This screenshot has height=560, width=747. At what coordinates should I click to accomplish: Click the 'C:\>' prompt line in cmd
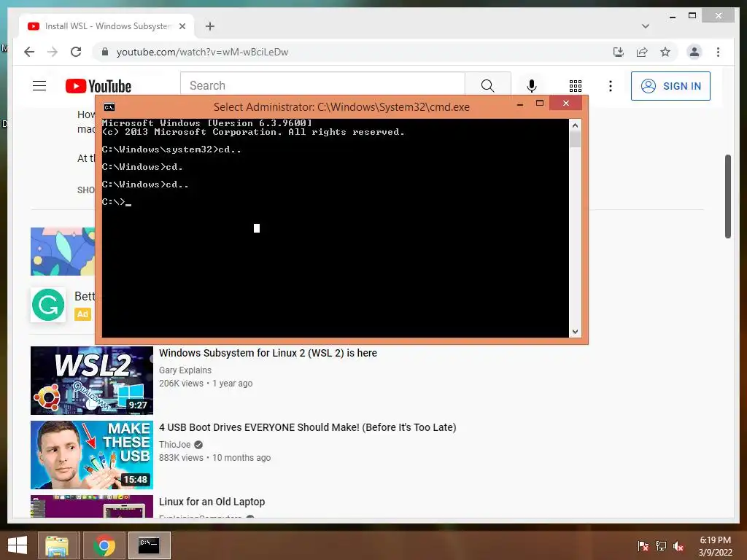(x=117, y=202)
